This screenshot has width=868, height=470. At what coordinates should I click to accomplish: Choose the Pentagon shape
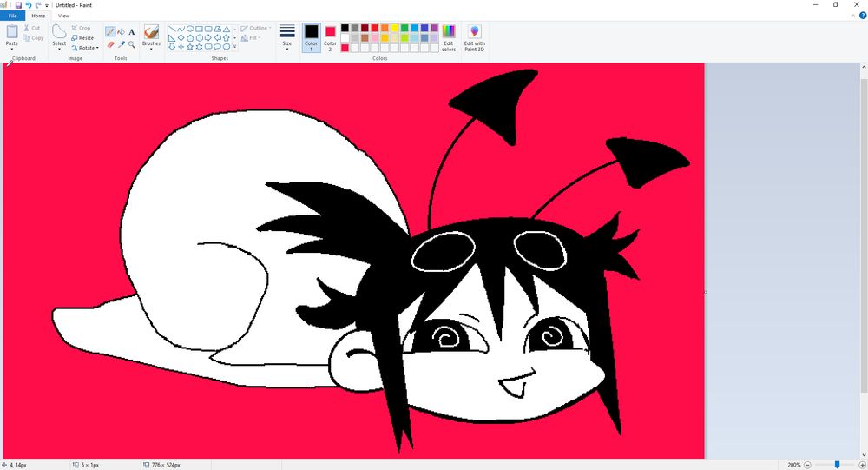tap(190, 38)
